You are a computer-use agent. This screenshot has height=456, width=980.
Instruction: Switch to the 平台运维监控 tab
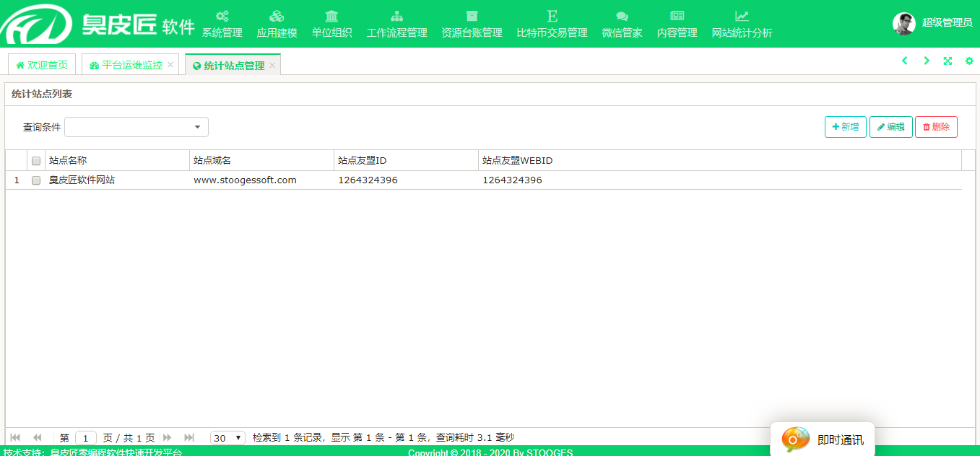click(126, 65)
